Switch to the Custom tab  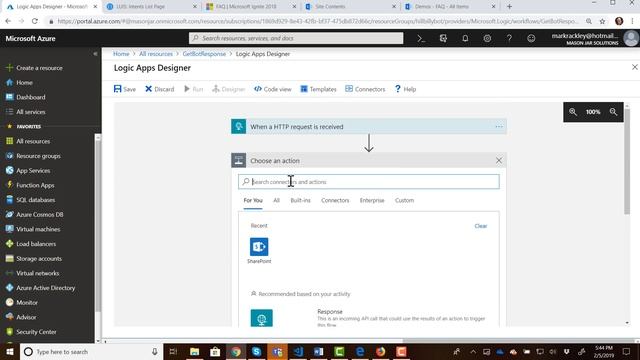pos(404,200)
